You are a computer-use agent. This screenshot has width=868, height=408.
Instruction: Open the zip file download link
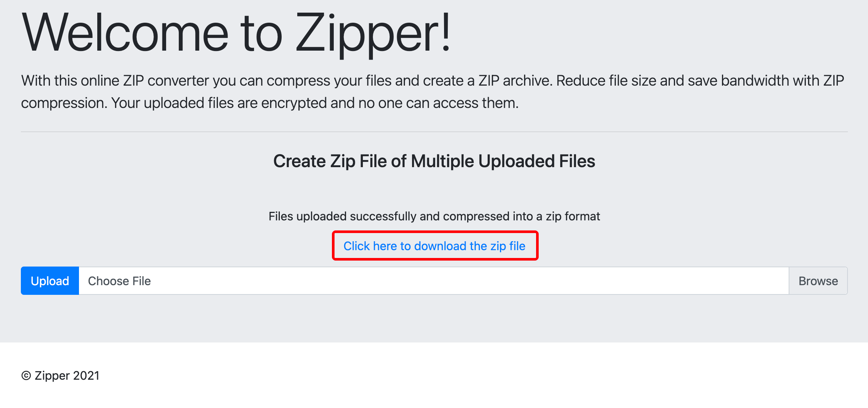434,246
